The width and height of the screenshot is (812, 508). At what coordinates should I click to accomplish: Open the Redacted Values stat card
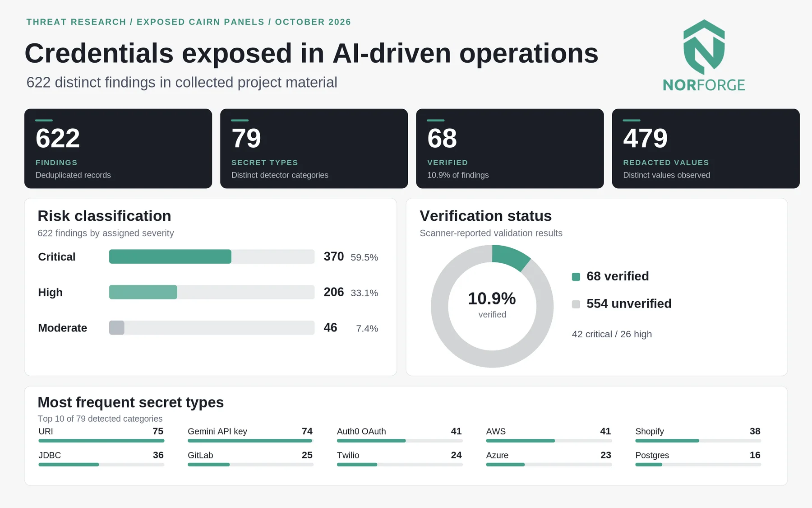(x=706, y=149)
